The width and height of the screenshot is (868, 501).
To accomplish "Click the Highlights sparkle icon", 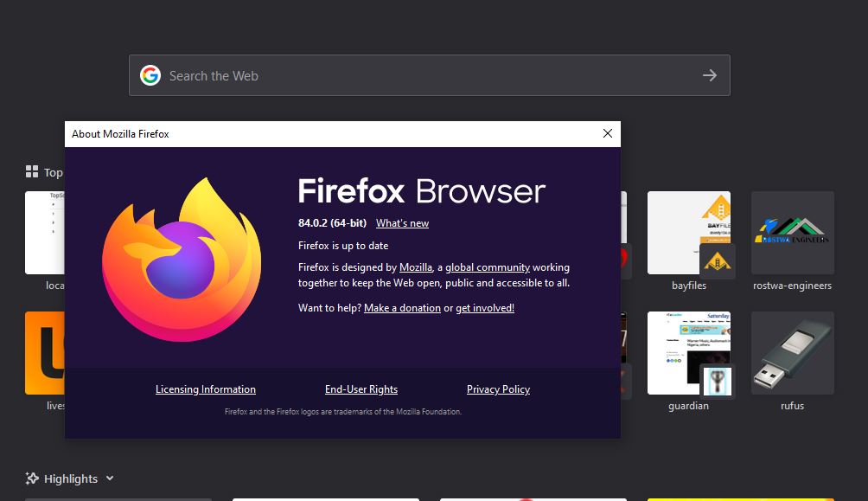I will (x=32, y=479).
